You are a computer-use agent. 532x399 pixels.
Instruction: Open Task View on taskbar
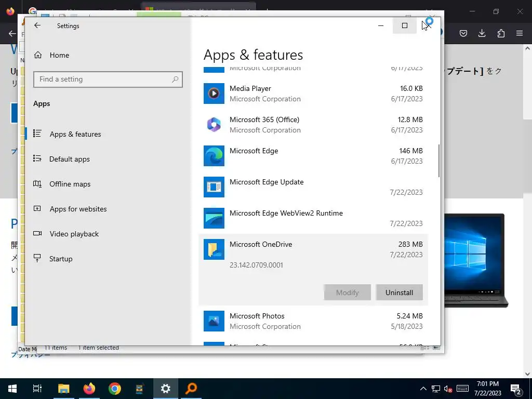click(x=37, y=389)
